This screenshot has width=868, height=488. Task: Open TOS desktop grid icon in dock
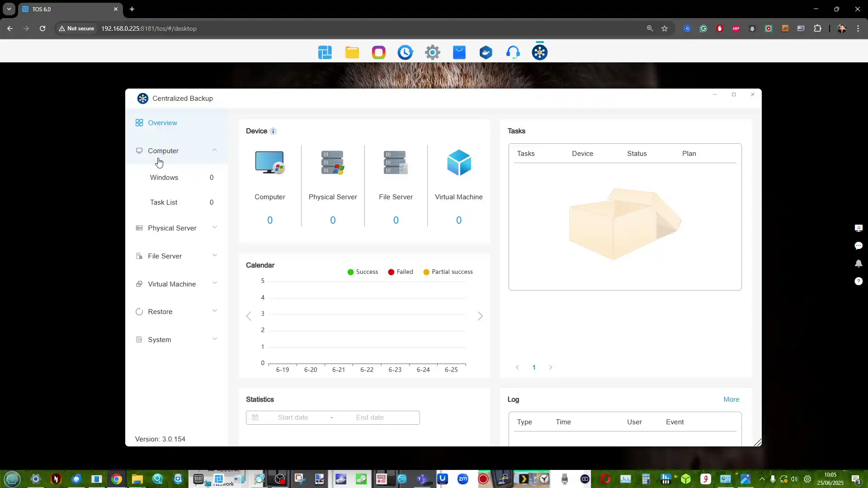[x=325, y=52]
